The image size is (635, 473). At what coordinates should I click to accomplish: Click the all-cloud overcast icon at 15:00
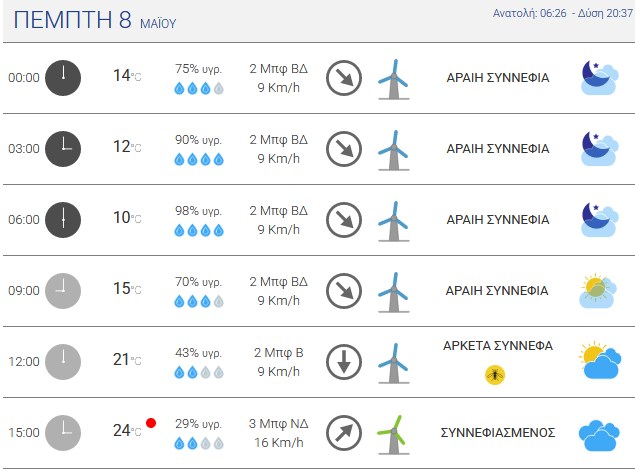click(599, 435)
